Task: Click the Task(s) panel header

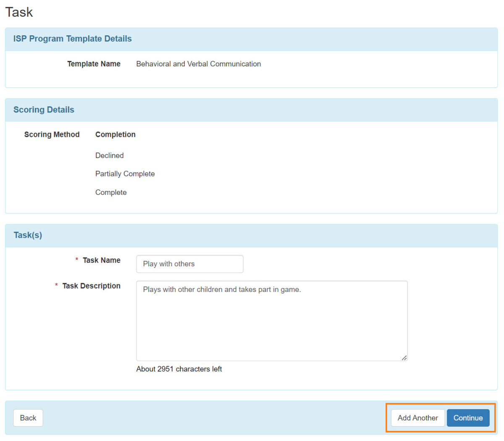Action: pyautogui.click(x=28, y=235)
